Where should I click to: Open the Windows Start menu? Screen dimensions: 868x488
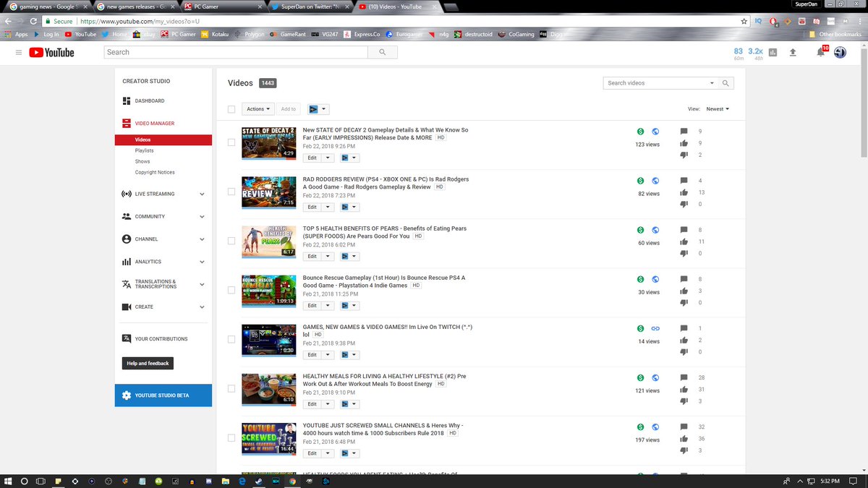[8, 481]
